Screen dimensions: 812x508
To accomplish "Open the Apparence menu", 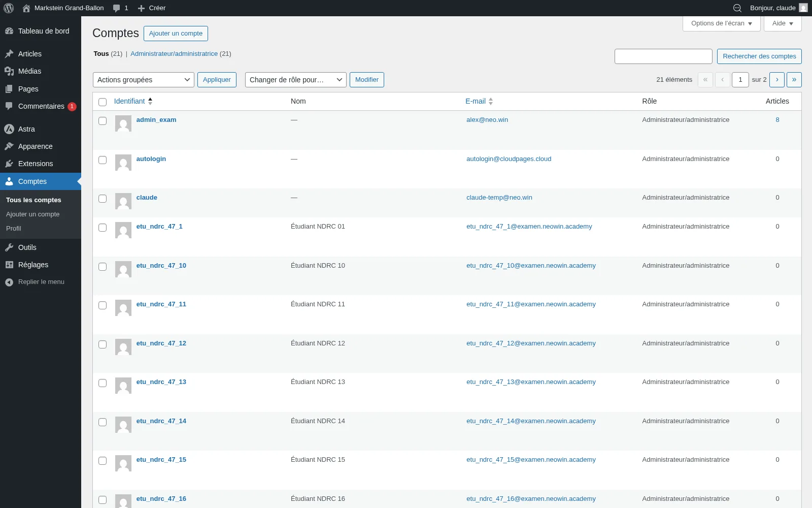I will (x=41, y=146).
